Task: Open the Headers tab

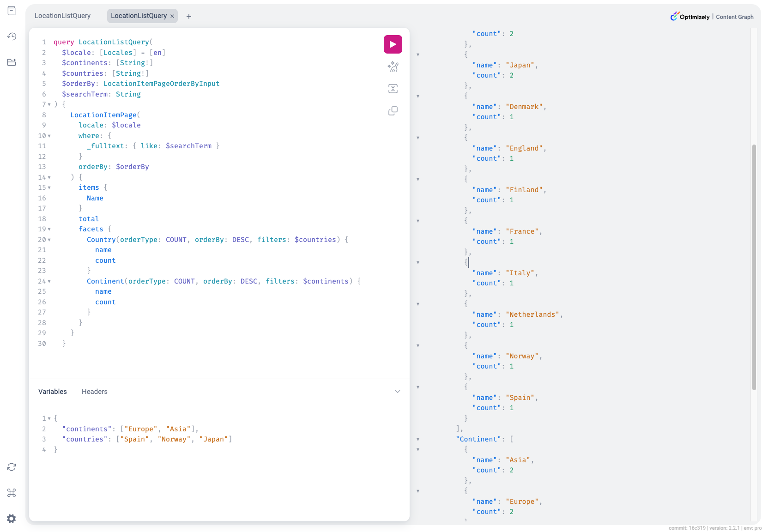Action: (94, 392)
